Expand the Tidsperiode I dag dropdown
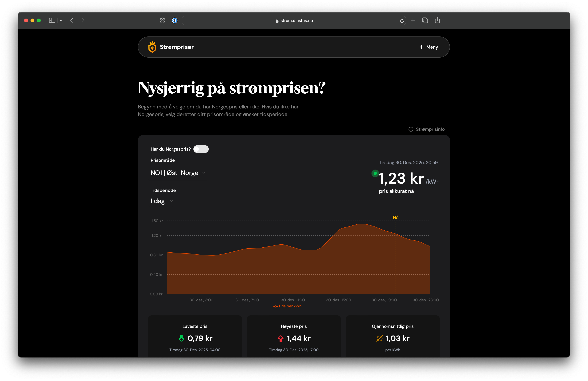This screenshot has height=381, width=588. coord(162,201)
